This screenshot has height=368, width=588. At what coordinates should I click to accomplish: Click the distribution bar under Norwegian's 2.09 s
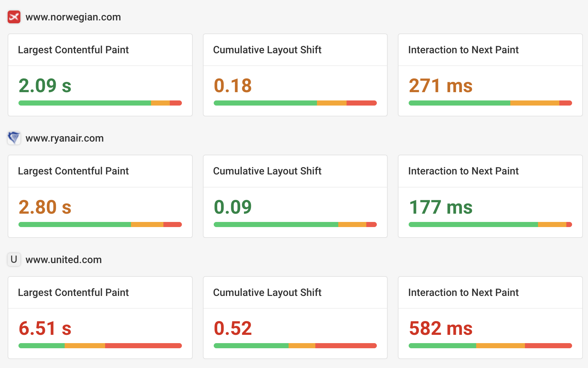(x=100, y=103)
